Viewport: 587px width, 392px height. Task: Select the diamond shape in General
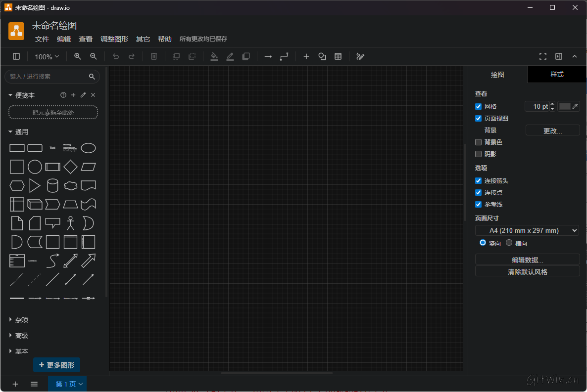[70, 167]
